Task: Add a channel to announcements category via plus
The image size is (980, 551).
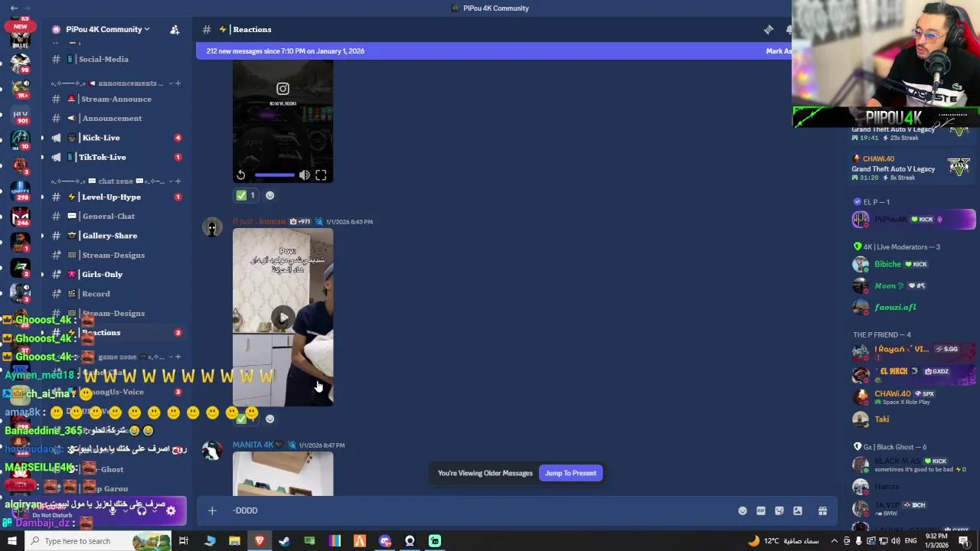Action: (178, 83)
